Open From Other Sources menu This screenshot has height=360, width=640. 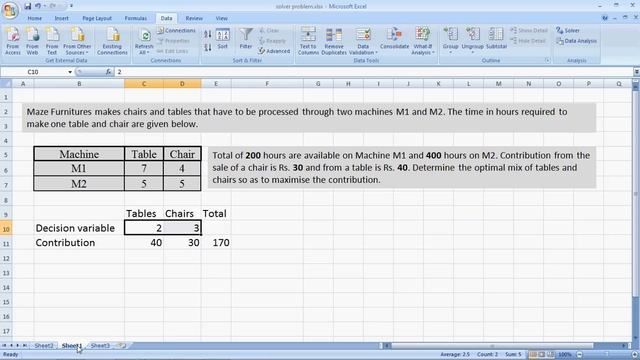click(x=77, y=40)
